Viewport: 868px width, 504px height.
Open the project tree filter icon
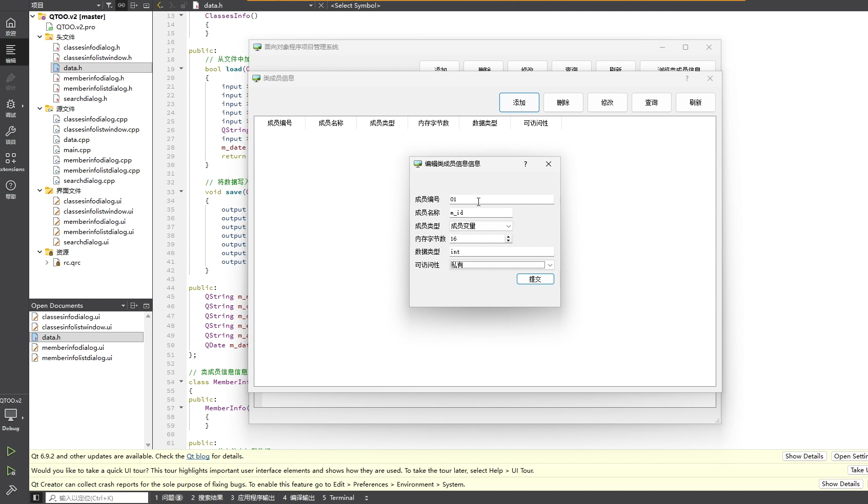109,5
